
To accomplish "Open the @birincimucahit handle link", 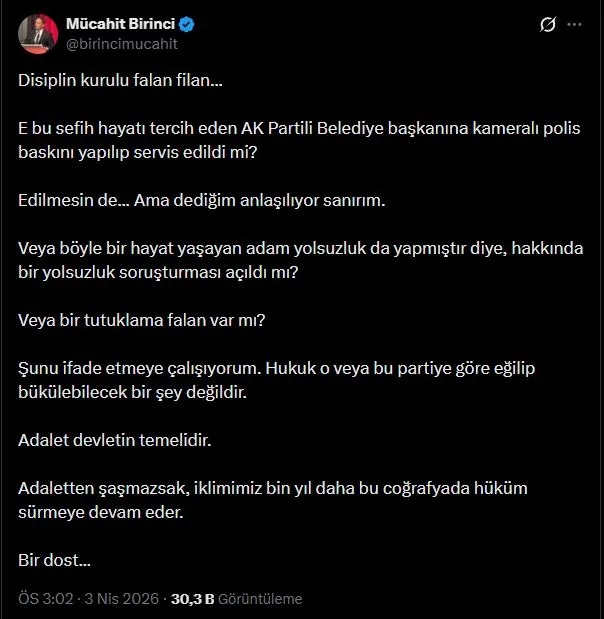I will point(121,43).
